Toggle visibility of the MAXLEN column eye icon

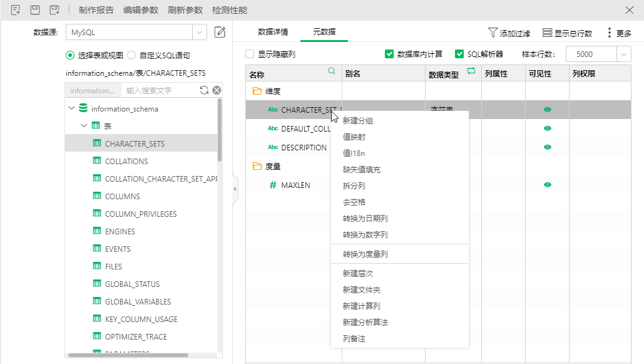pyautogui.click(x=547, y=185)
